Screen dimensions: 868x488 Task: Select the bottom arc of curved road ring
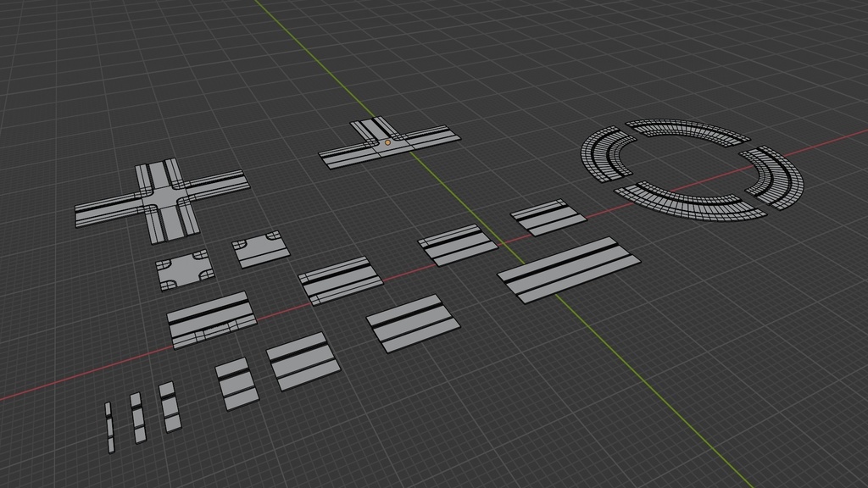[690, 201]
